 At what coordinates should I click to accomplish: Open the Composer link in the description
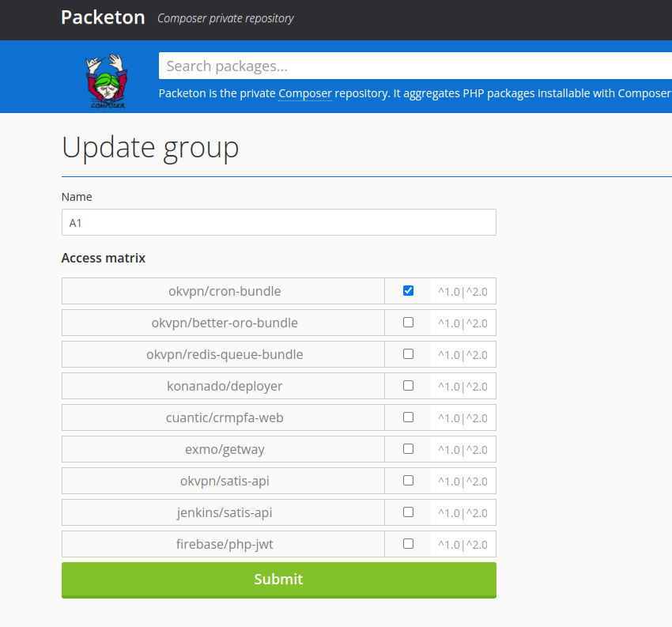pyautogui.click(x=304, y=93)
